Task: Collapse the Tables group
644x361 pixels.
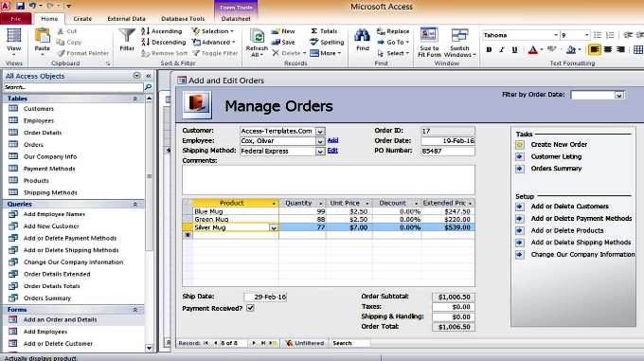Action: point(135,99)
